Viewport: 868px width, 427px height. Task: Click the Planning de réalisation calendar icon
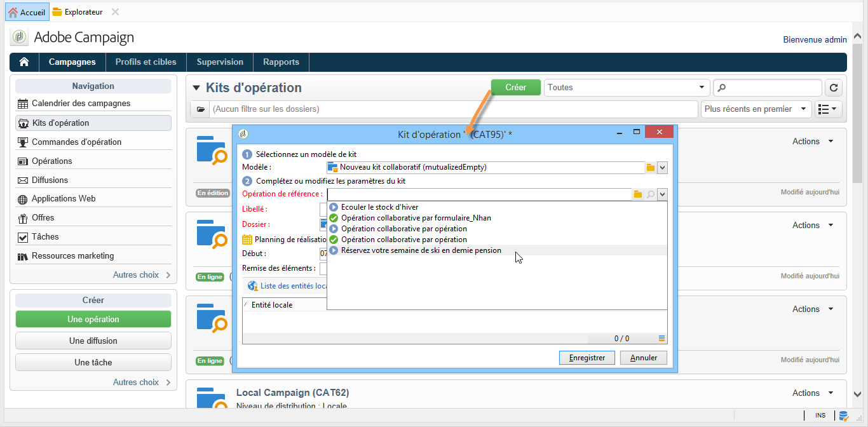247,240
